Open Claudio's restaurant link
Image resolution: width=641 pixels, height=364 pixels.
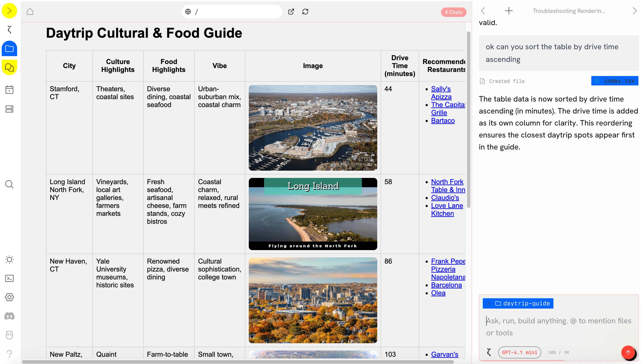pos(445,197)
